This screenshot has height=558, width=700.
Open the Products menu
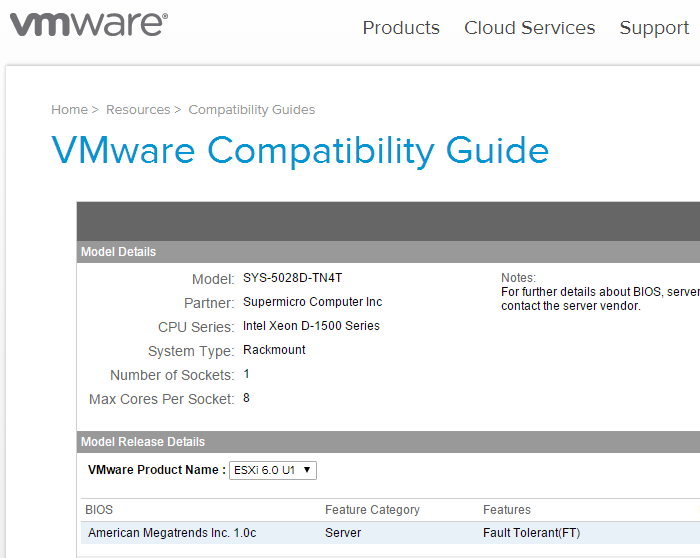point(401,28)
